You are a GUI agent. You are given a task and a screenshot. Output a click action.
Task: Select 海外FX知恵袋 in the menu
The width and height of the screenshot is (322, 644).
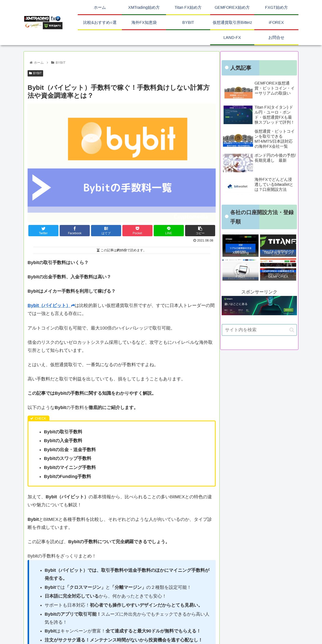144,23
